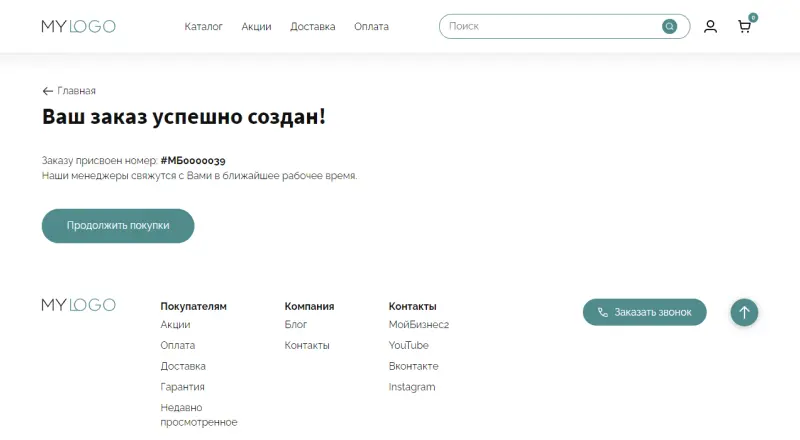This screenshot has height=440, width=800.
Task: Open the shopping cart icon
Action: point(744,27)
